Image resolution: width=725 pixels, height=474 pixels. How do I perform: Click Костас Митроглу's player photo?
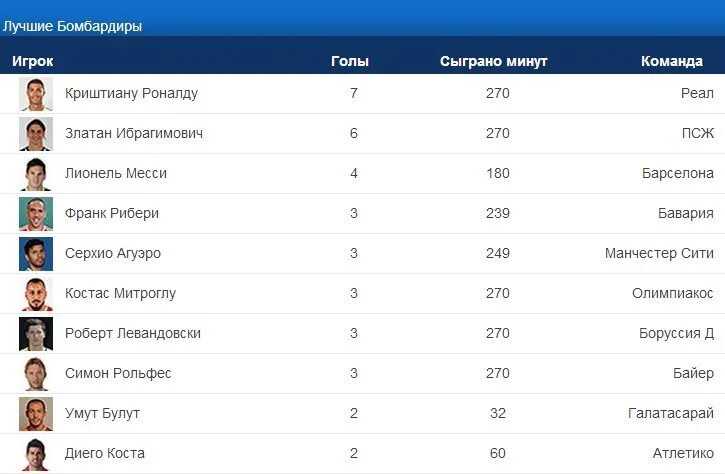[36, 294]
